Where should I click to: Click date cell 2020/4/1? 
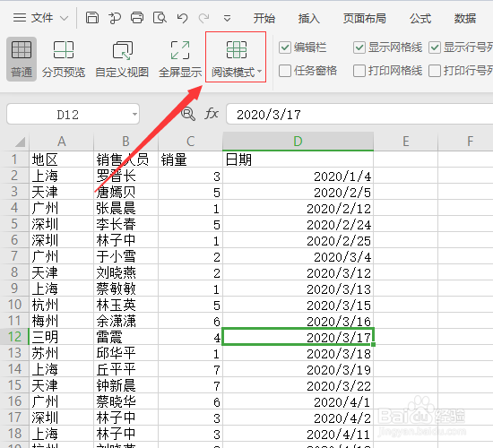click(x=298, y=401)
